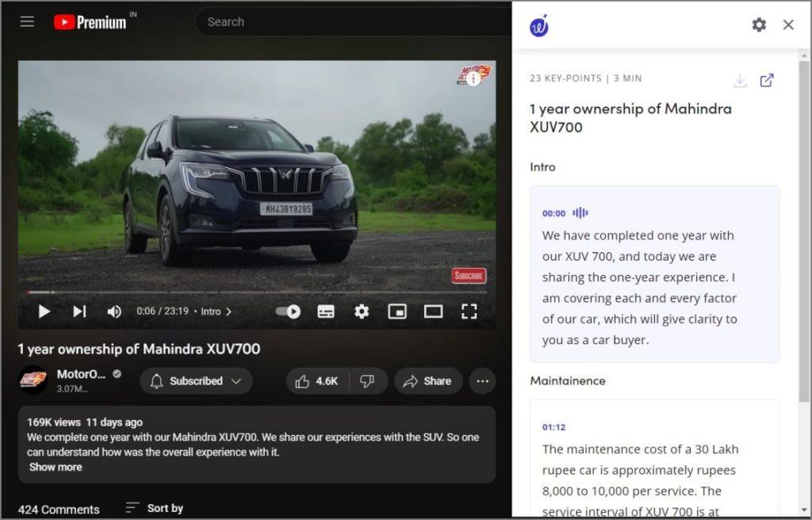The width and height of the screenshot is (812, 520).
Task: Open summary in a new tab
Action: click(x=767, y=80)
